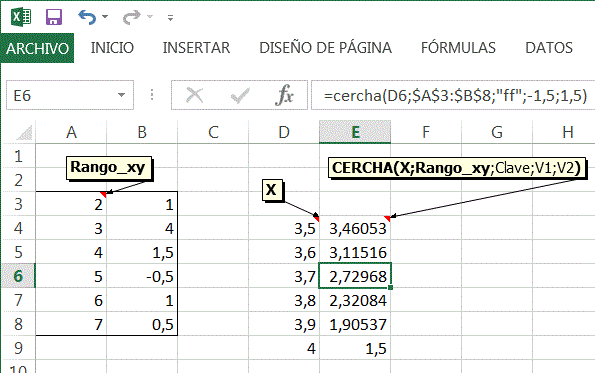This screenshot has height=373, width=595.
Task: Select cell E9 containing 1,5
Action: 355,348
